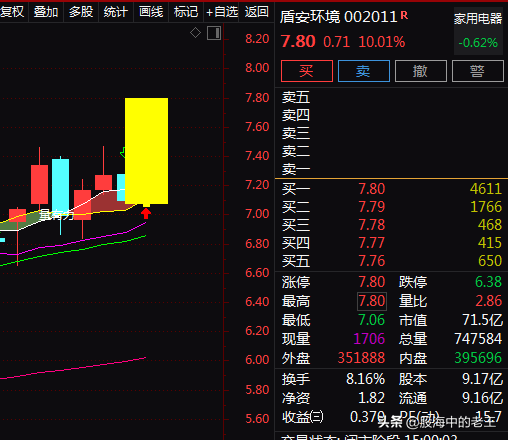Image resolution: width=508 pixels, height=440 pixels.
Task: Select the 买五 price 7.76
Action: click(372, 261)
